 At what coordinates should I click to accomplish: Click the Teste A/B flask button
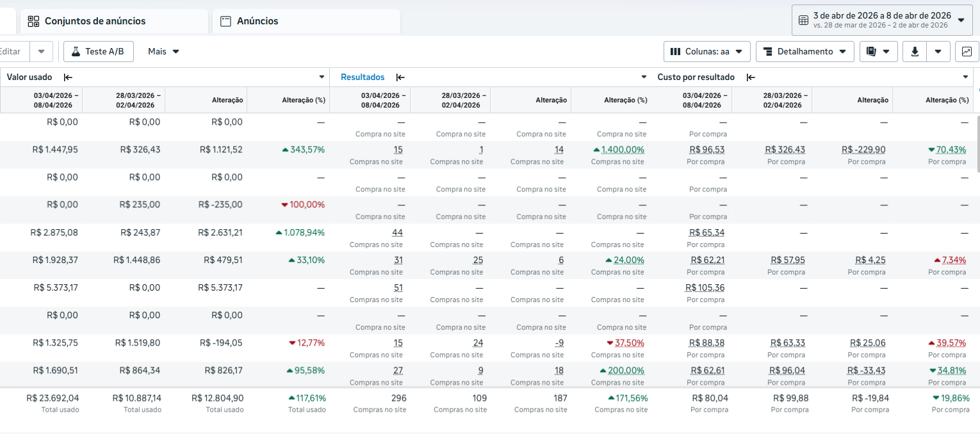pos(99,51)
